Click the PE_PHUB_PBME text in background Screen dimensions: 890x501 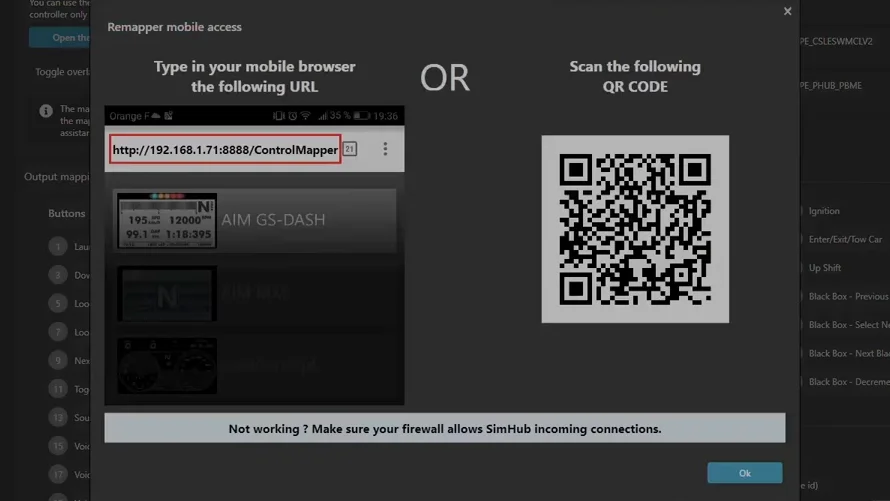point(831,86)
